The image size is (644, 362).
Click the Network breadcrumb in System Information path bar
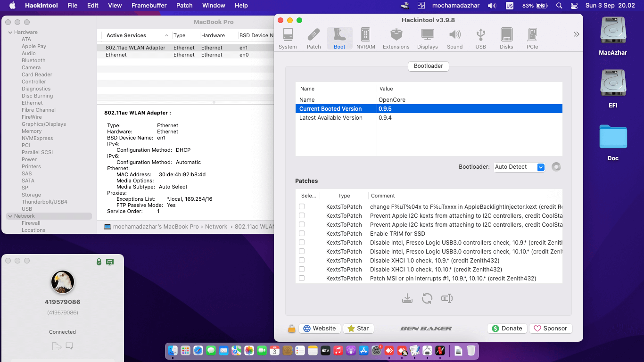point(216,227)
